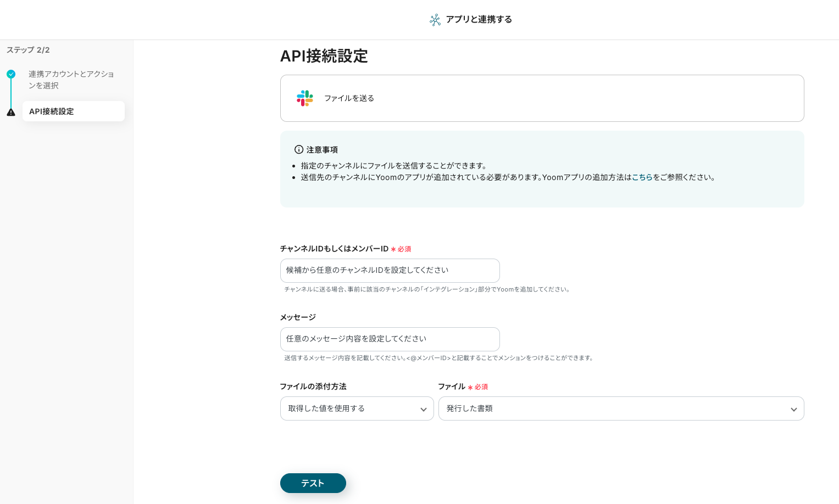Click the red asterisk beside チャンネルID label
This screenshot has height=504, width=839.
(x=393, y=249)
